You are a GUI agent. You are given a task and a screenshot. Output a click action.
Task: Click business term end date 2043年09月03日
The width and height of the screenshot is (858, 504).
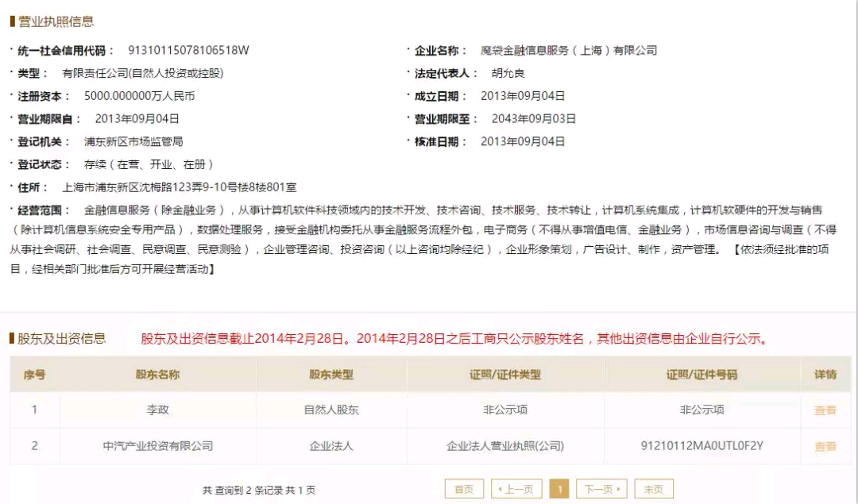tap(534, 118)
